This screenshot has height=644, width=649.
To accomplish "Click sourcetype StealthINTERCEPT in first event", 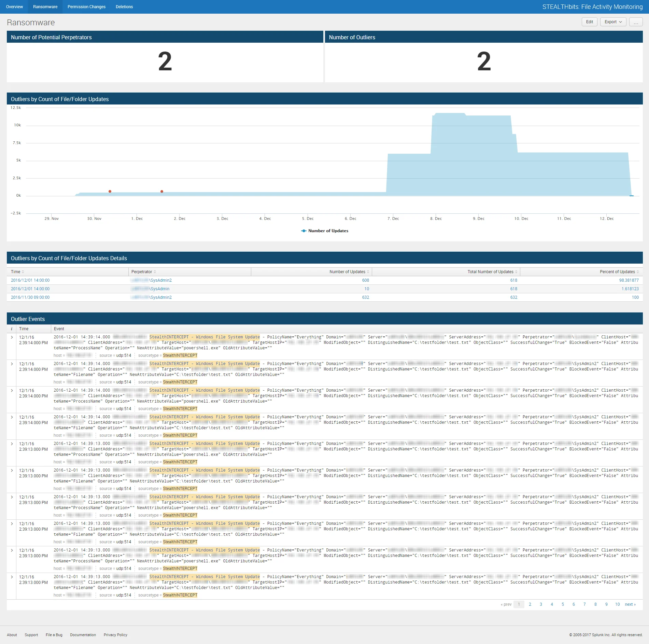I will (180, 355).
